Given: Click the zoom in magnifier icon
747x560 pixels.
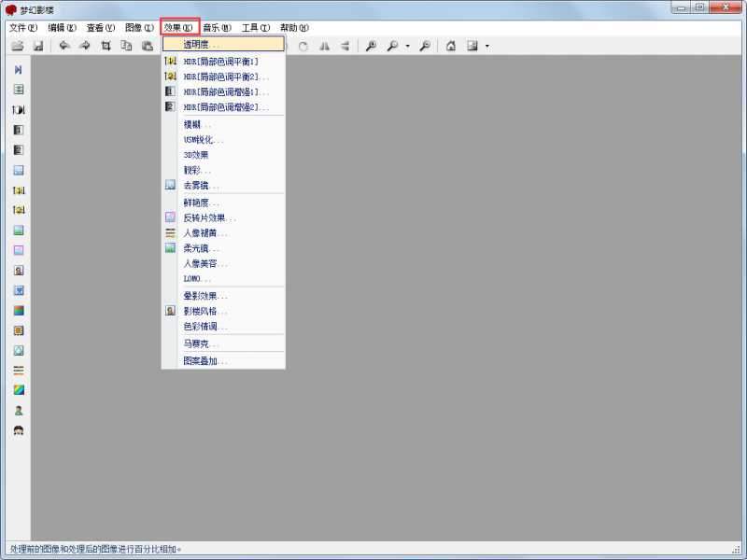Looking at the screenshot, I should [x=371, y=46].
